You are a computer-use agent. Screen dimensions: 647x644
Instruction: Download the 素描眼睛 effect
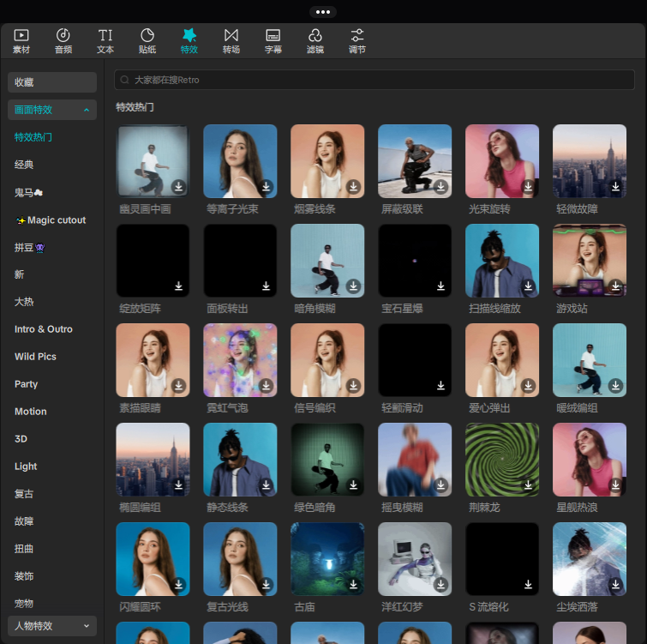pos(178,386)
